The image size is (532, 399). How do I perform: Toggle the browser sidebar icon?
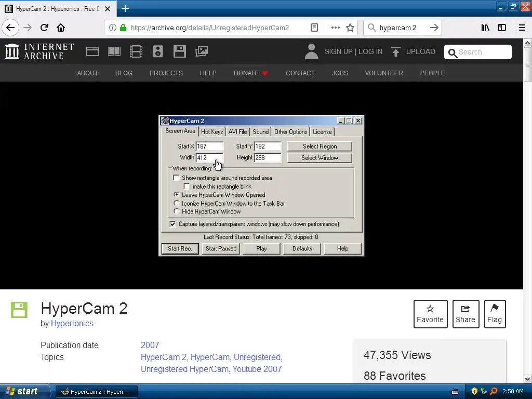coord(502,28)
